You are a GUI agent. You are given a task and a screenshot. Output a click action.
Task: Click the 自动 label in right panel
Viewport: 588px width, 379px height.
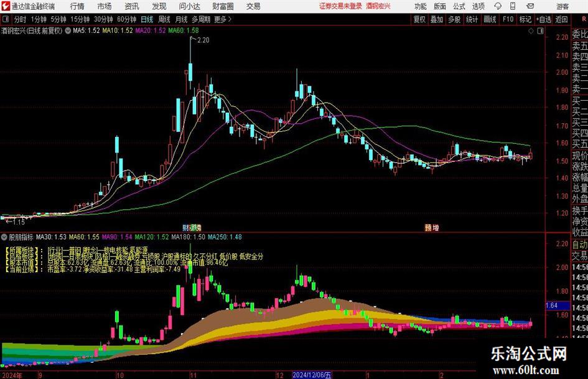pos(580,245)
